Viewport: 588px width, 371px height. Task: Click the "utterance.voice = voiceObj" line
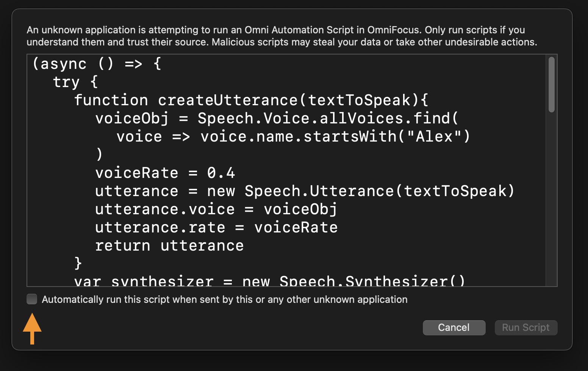(x=216, y=209)
